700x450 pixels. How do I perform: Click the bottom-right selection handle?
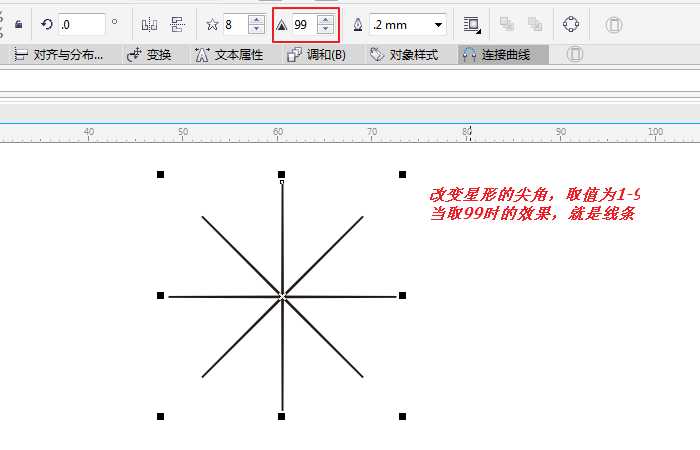click(x=402, y=417)
